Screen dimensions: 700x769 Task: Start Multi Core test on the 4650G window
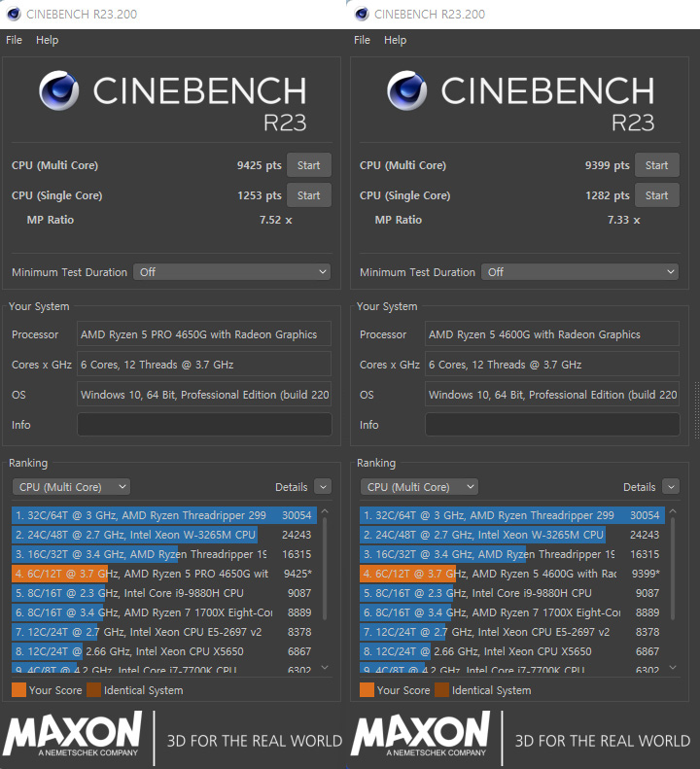point(308,165)
